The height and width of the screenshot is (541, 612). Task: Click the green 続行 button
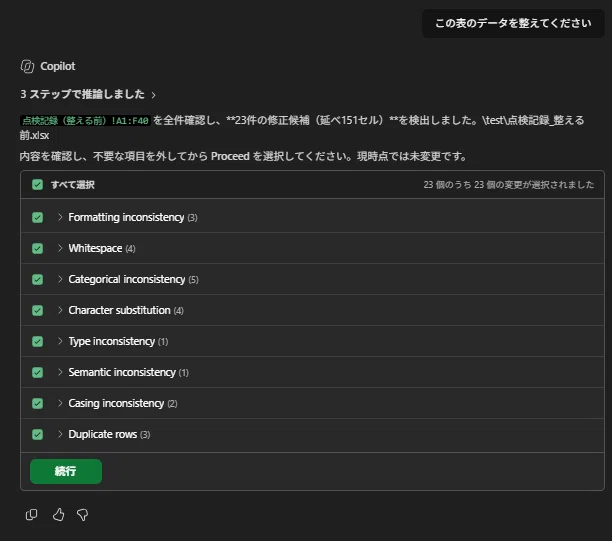(x=66, y=472)
